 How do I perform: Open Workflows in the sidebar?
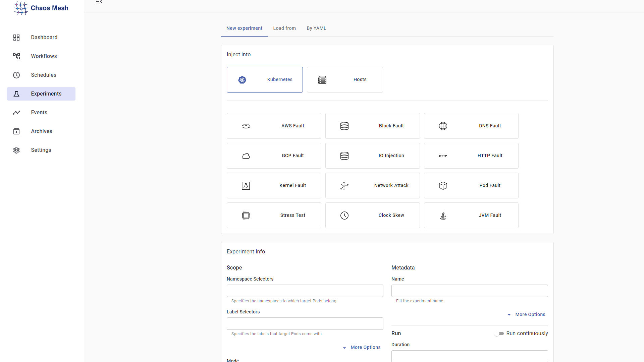pos(44,56)
